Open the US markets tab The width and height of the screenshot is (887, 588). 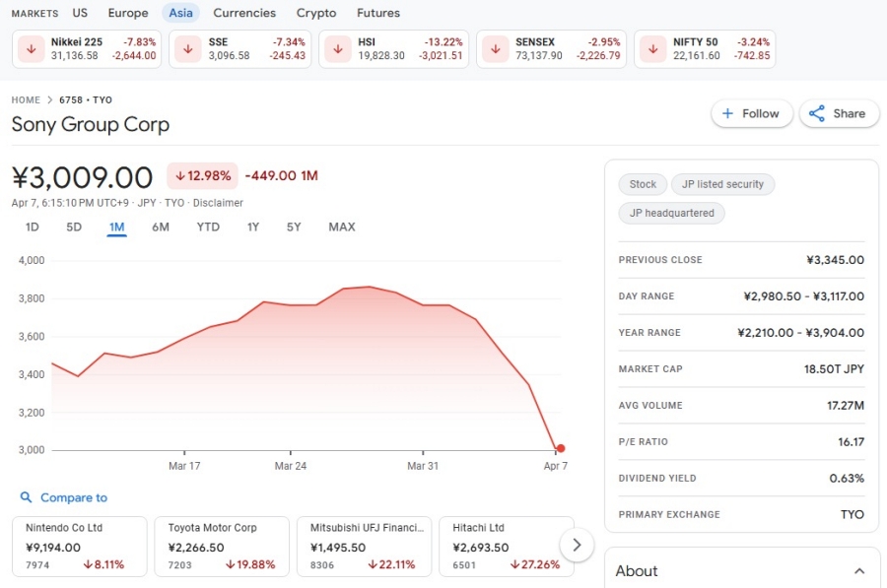(80, 13)
